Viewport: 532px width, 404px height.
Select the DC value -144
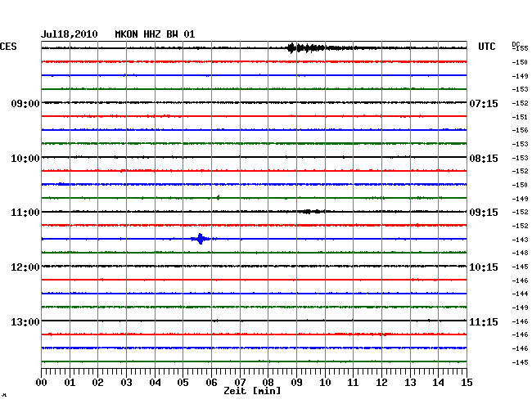520,294
